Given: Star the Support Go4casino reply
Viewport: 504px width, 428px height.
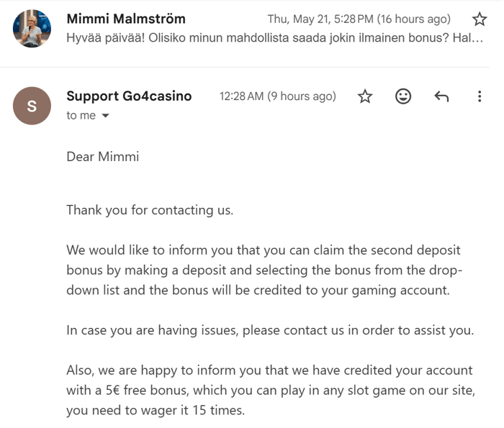Looking at the screenshot, I should pos(365,96).
